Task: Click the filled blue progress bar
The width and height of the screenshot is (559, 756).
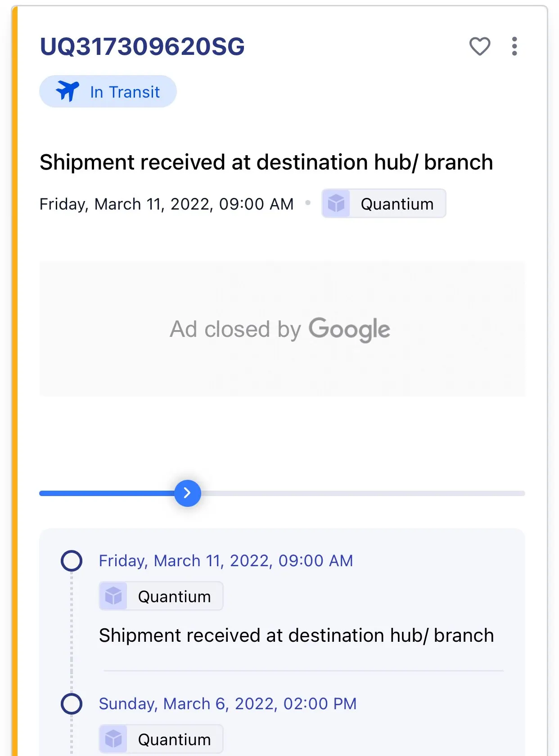Action: click(x=107, y=493)
